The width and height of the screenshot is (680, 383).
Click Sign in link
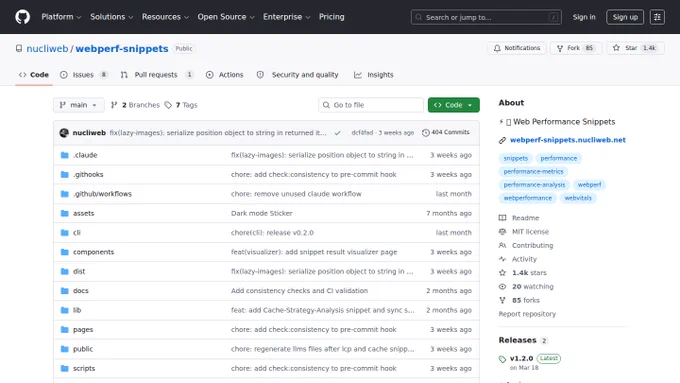pyautogui.click(x=584, y=17)
